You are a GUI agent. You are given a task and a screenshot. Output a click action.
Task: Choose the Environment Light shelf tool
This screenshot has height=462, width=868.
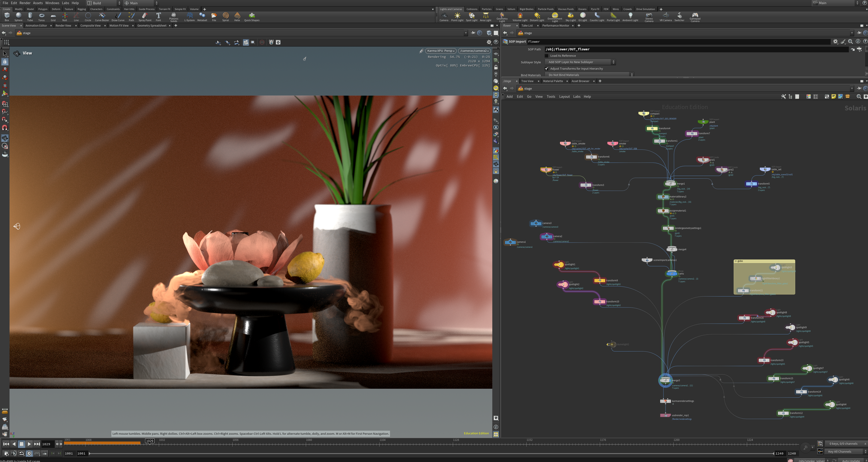(555, 17)
